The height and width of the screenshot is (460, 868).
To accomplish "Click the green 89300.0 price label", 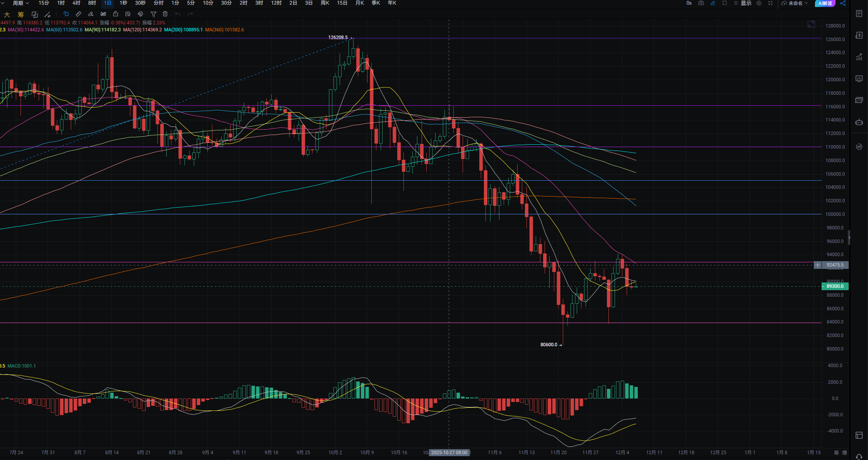I will (x=835, y=286).
